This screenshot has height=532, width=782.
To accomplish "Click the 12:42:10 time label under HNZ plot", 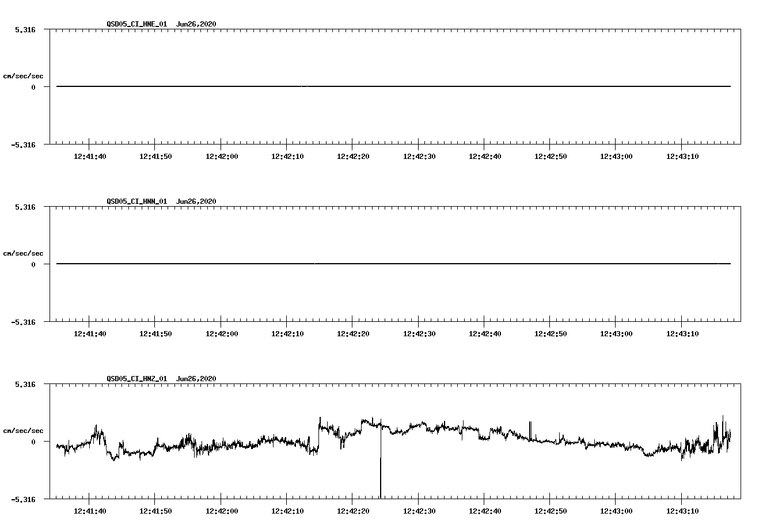I will 287,511.
